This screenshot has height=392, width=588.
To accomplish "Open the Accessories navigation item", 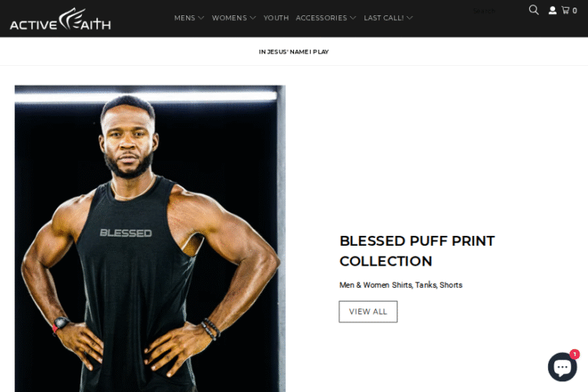I will [322, 18].
